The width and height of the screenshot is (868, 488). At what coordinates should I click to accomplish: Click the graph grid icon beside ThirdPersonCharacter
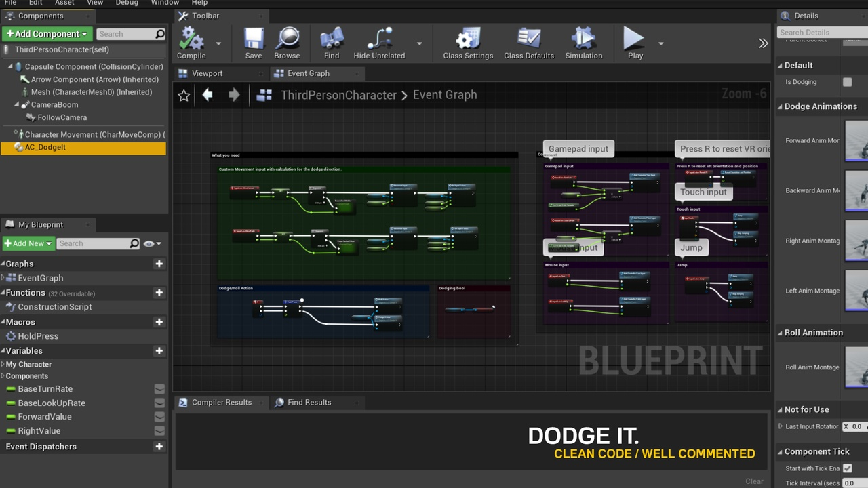pyautogui.click(x=264, y=96)
